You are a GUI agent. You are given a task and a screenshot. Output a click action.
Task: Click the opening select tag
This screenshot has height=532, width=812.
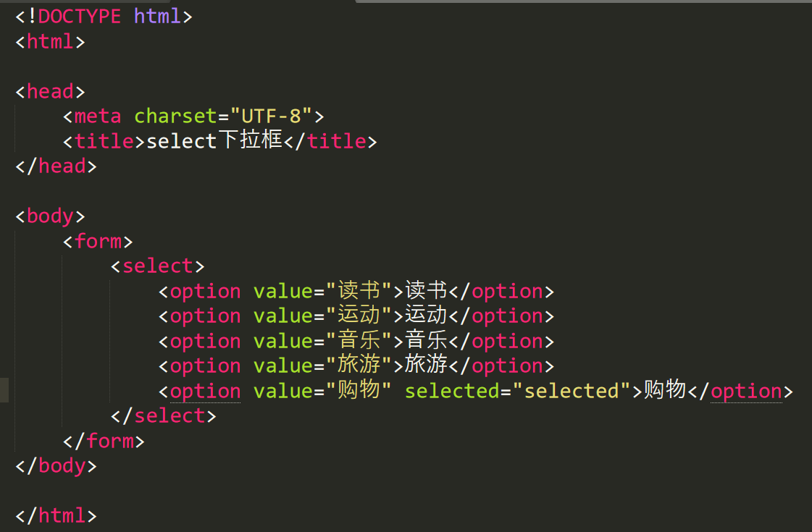click(x=158, y=266)
